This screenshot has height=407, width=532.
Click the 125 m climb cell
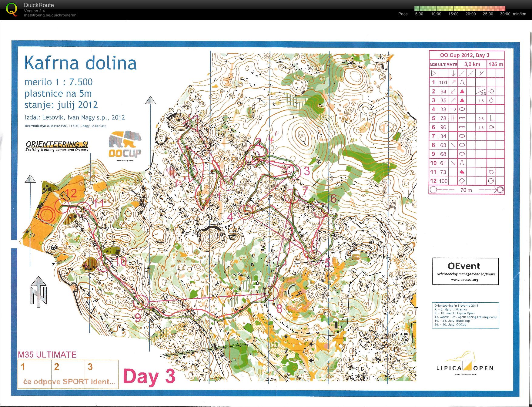pos(496,64)
